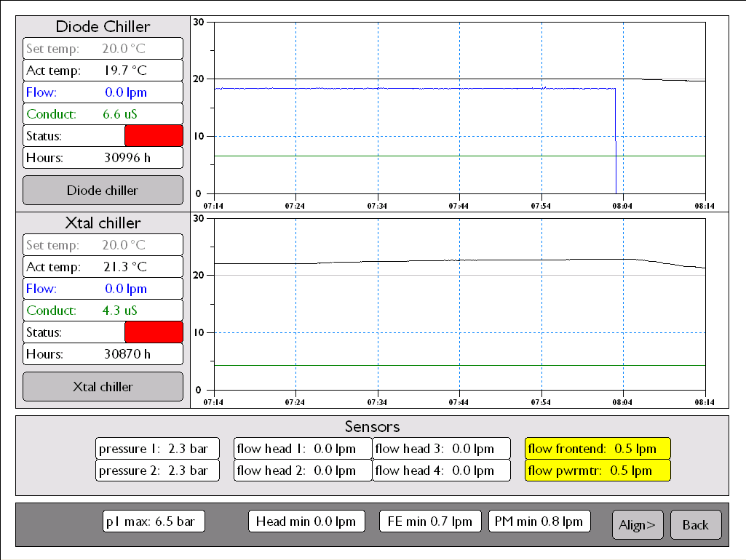This screenshot has height=560, width=746.
Task: Select Xtal chiller Set temp field
Action: tap(103, 245)
